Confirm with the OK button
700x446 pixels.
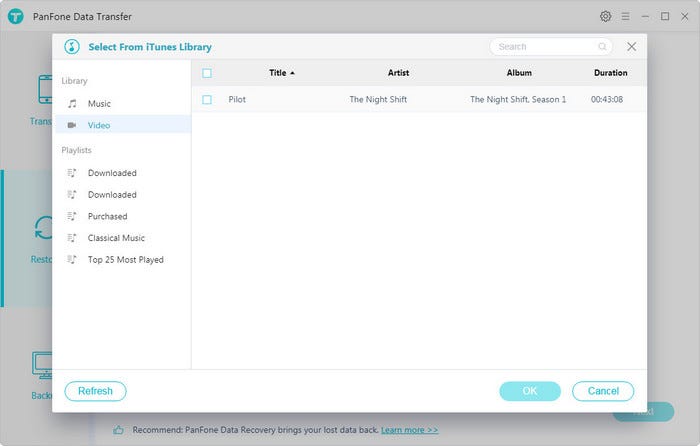[530, 391]
